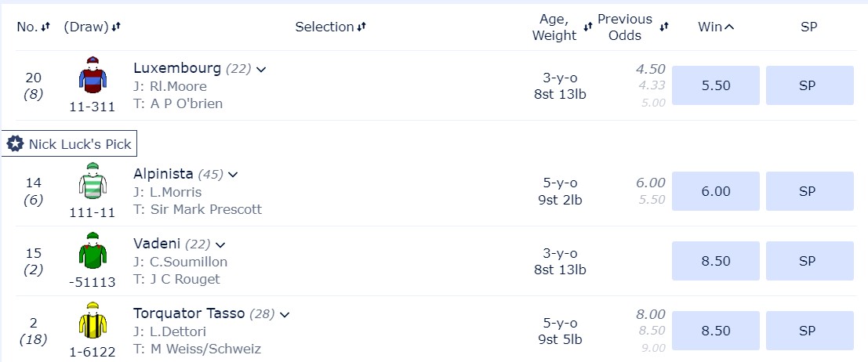This screenshot has width=868, height=362.
Task: Sort by No. column arrows icon
Action: [x=45, y=27]
